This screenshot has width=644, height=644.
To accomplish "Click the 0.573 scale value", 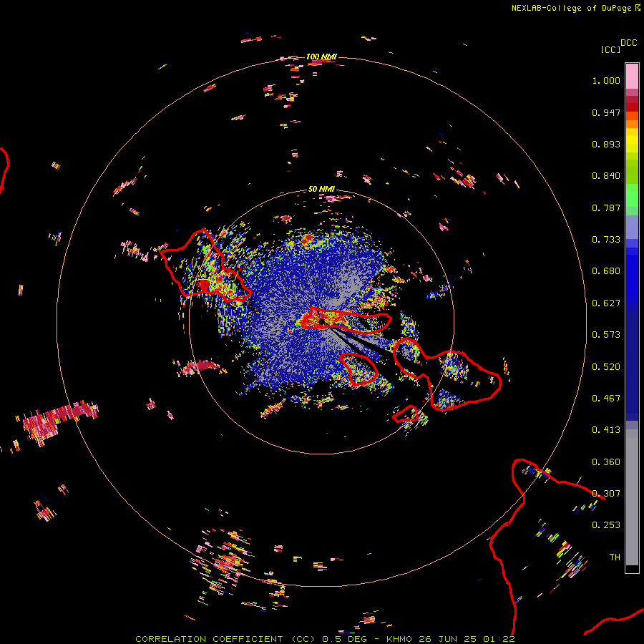I will (x=606, y=335).
